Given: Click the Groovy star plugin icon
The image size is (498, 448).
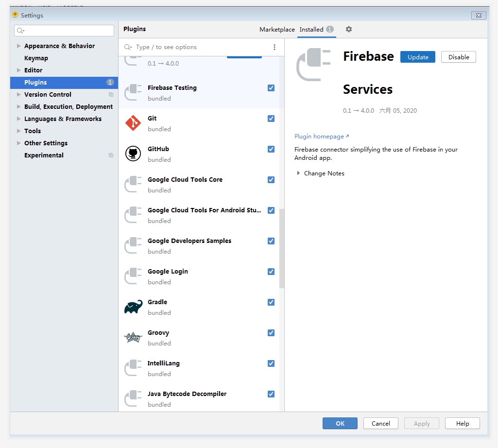Looking at the screenshot, I should click(133, 337).
